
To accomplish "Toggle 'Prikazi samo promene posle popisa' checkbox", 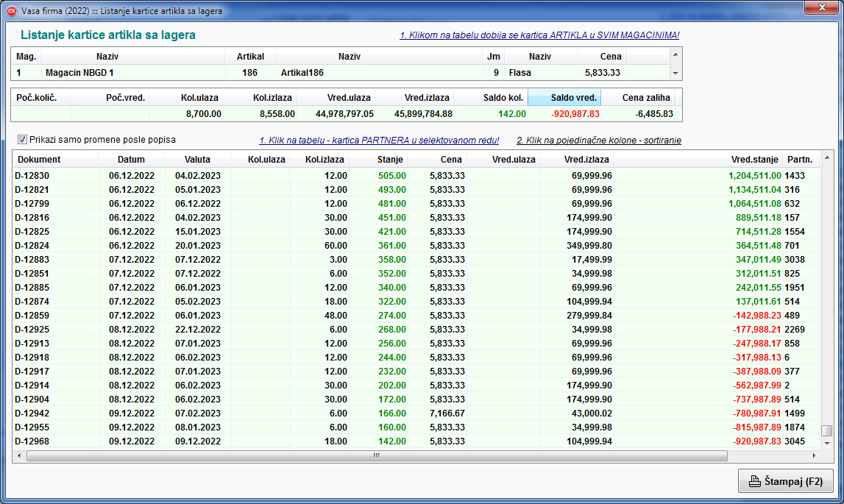I will click(x=22, y=140).
